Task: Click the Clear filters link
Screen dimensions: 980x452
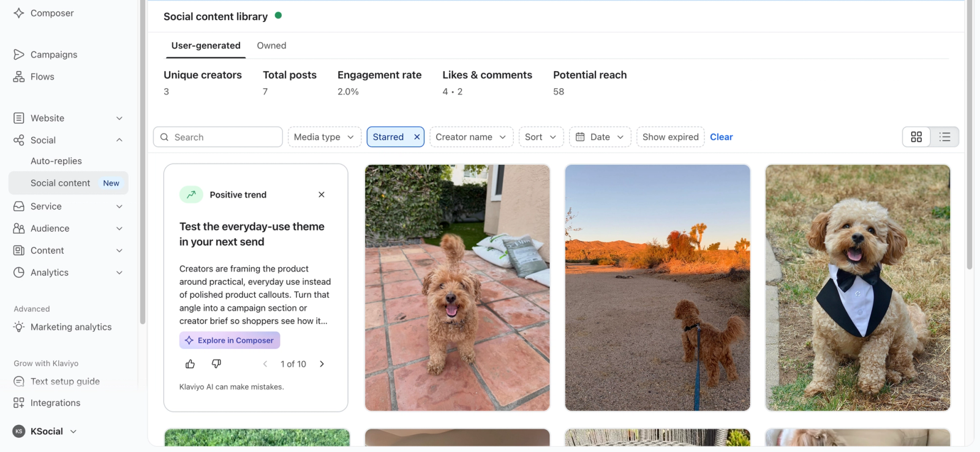Action: pos(722,137)
